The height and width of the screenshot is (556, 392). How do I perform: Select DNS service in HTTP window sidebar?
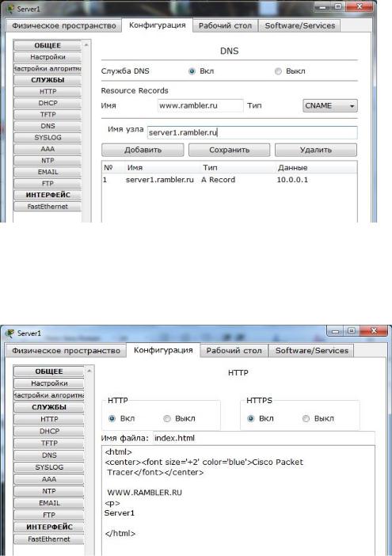tap(49, 455)
